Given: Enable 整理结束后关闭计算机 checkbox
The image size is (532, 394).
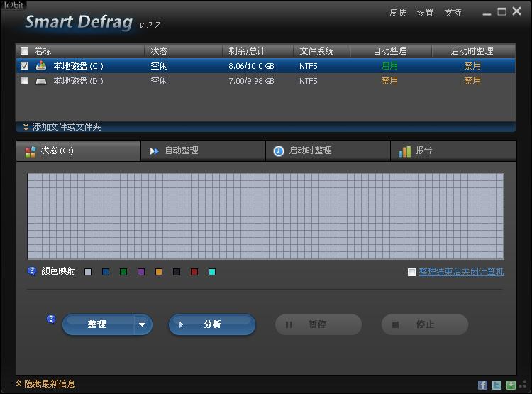Looking at the screenshot, I should [411, 272].
